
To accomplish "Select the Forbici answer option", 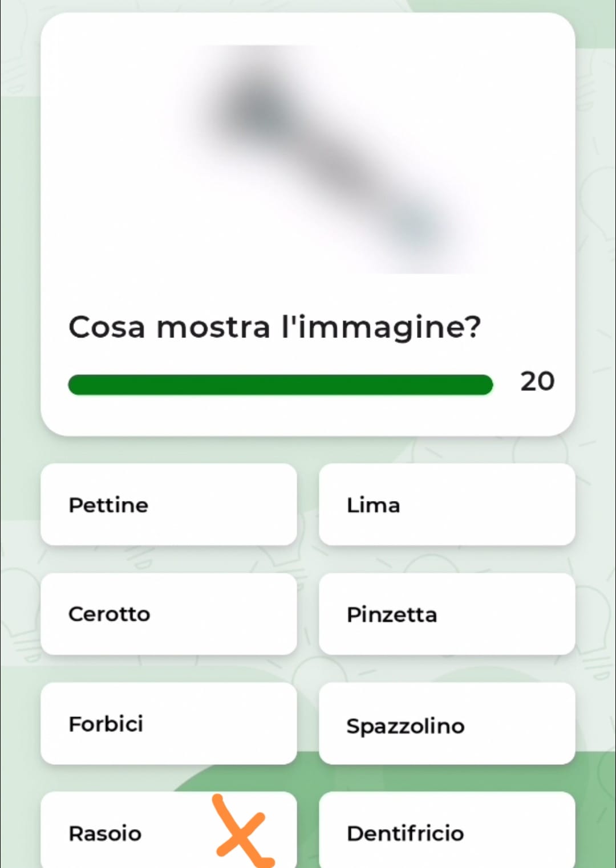I will (168, 723).
